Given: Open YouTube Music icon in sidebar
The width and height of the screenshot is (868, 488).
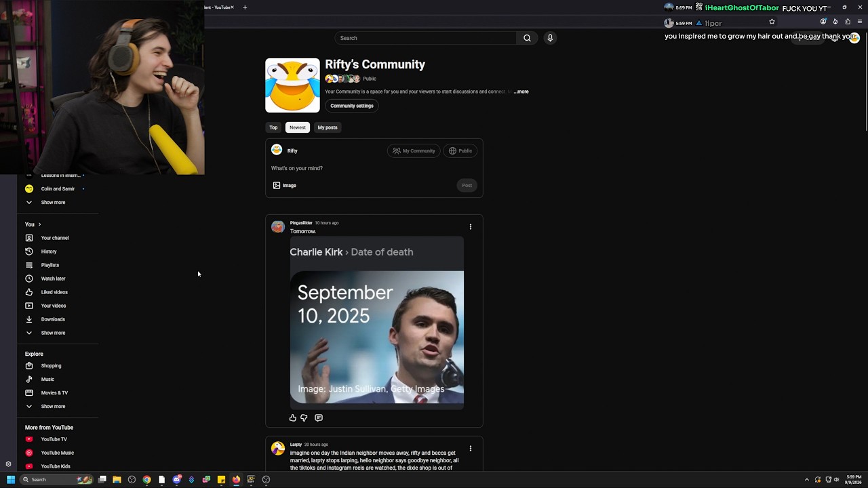Looking at the screenshot, I should point(29,453).
